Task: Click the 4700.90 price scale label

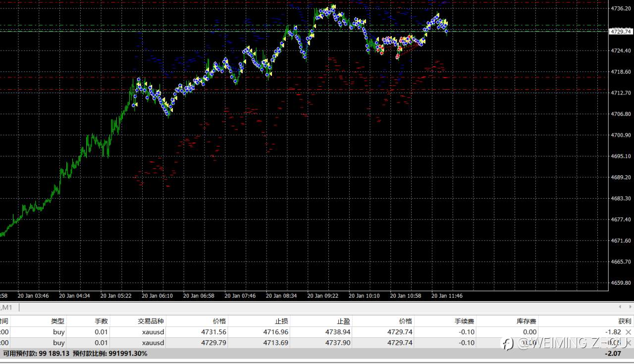Action: (x=621, y=135)
